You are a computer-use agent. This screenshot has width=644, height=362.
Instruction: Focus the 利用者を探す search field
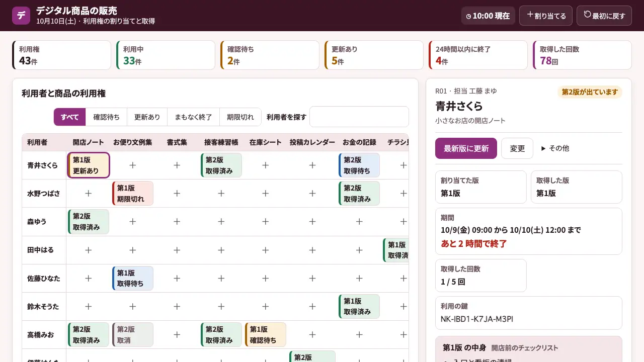(359, 117)
